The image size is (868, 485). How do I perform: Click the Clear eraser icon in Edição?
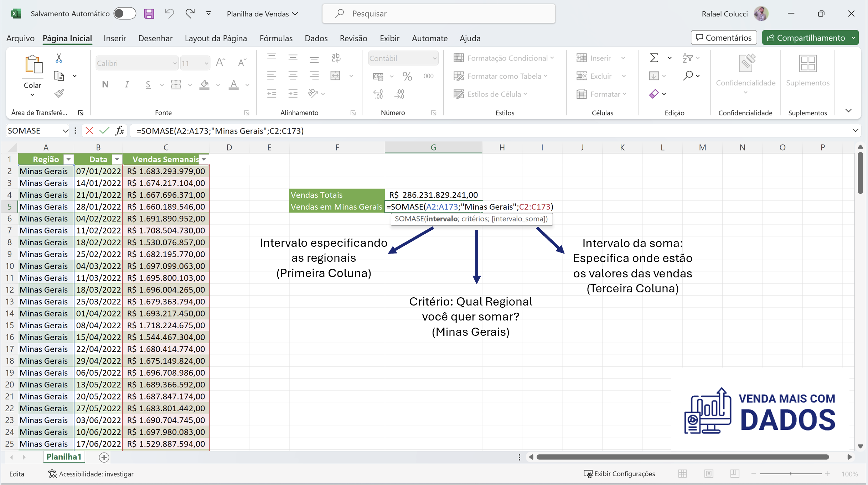click(654, 94)
